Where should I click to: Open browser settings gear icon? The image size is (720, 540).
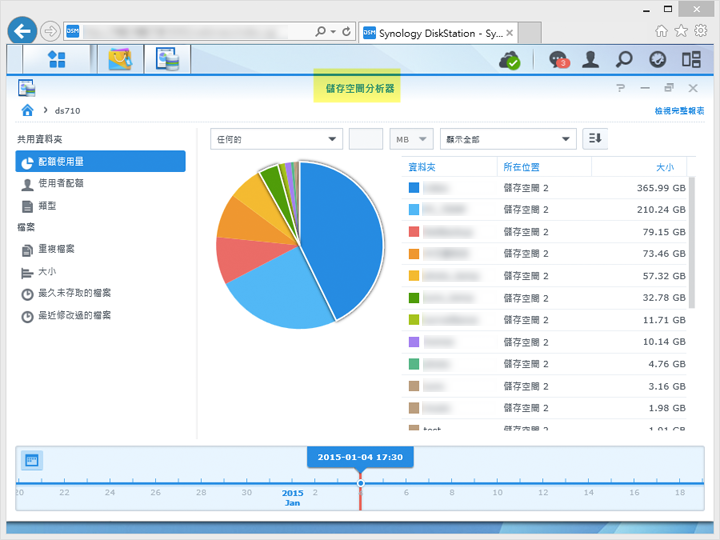701,31
